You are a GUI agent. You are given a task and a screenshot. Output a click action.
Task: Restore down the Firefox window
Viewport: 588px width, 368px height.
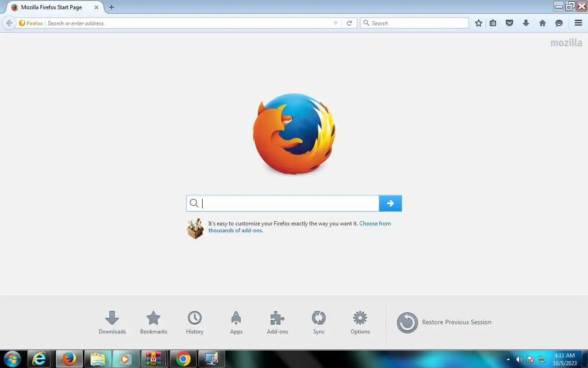[570, 6]
